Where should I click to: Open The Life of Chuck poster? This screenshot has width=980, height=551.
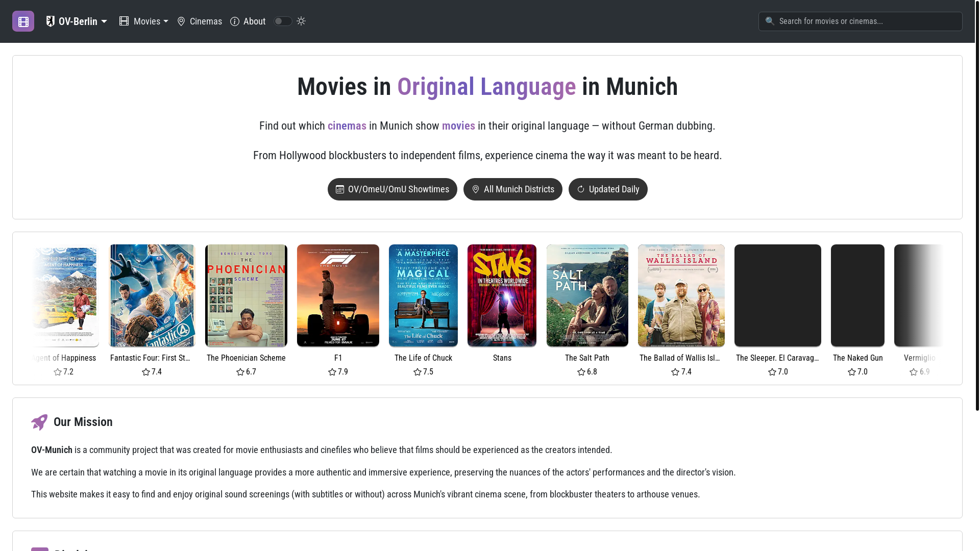coord(423,296)
